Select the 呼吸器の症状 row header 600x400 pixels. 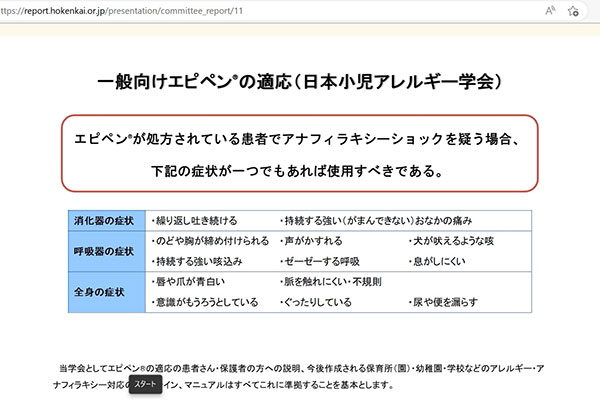point(103,250)
